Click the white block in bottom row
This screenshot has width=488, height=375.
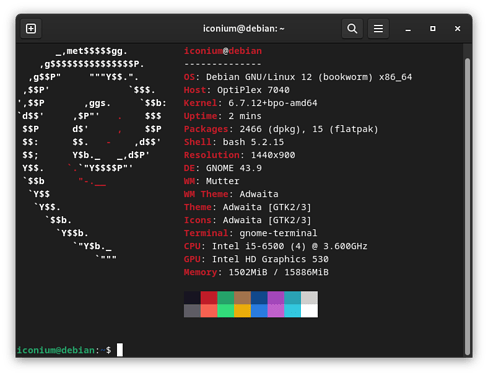pyautogui.click(x=309, y=311)
